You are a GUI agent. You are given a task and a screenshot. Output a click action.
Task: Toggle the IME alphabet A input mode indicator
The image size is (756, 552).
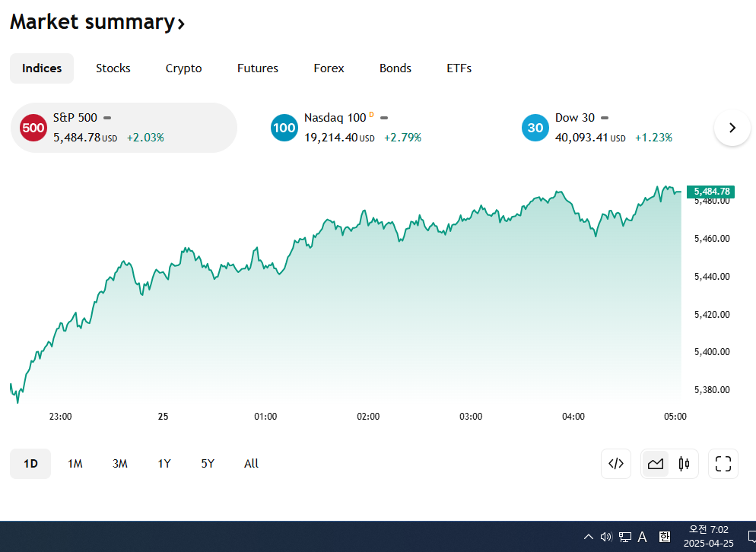click(642, 537)
